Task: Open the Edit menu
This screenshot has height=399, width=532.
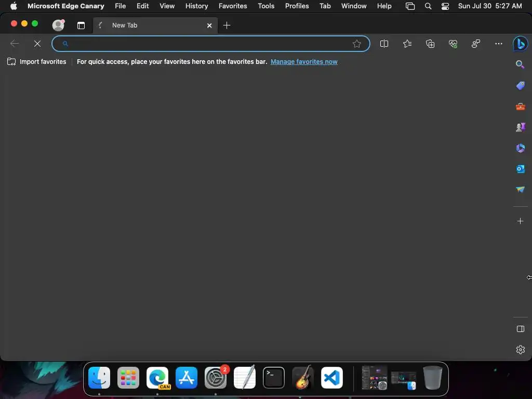Action: click(142, 6)
